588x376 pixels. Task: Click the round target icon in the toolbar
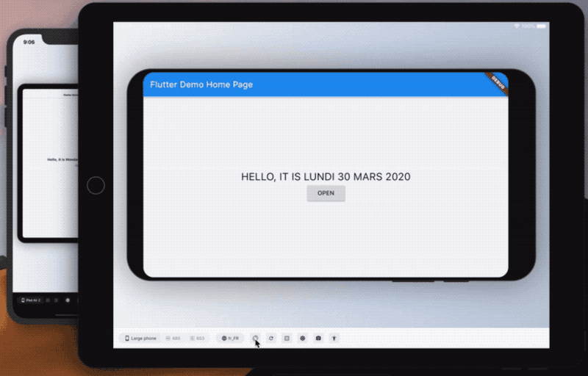(302, 338)
